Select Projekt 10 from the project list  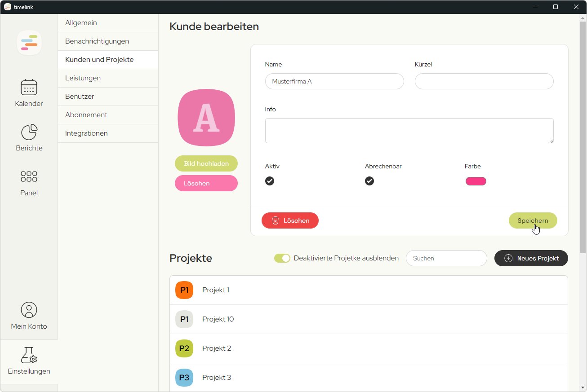click(x=218, y=319)
